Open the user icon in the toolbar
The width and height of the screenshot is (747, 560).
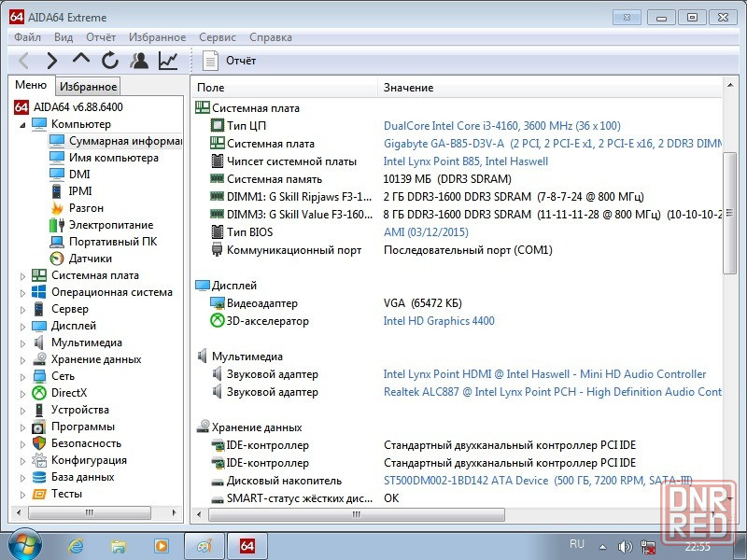[x=139, y=61]
